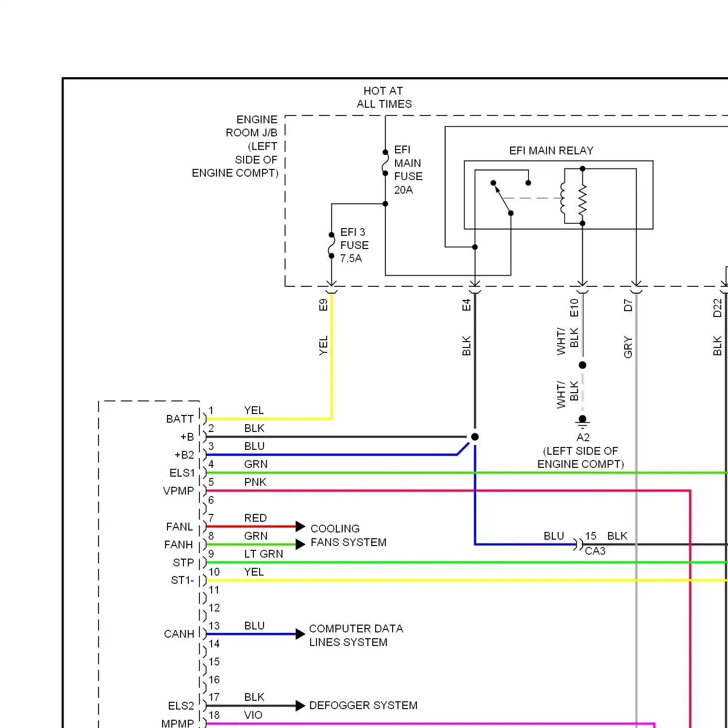The width and height of the screenshot is (728, 728).
Task: Click the resistor symbol in the relay
Action: click(582, 199)
